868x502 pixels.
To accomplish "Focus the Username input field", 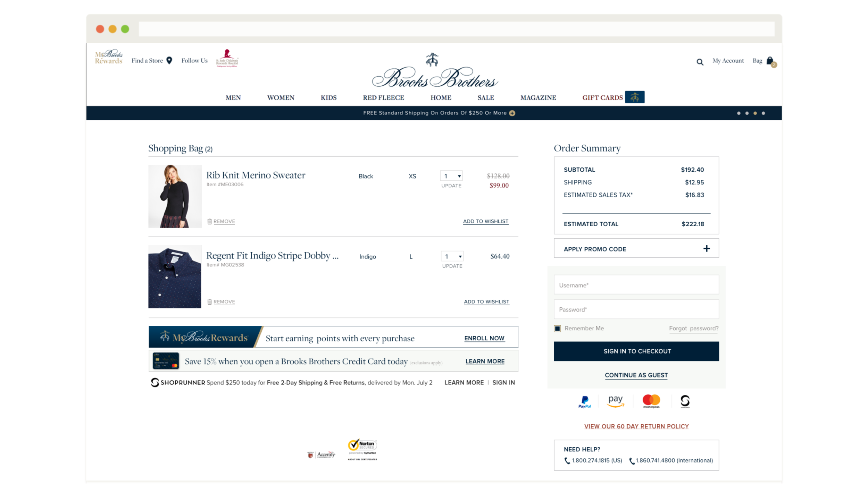I will [x=636, y=285].
